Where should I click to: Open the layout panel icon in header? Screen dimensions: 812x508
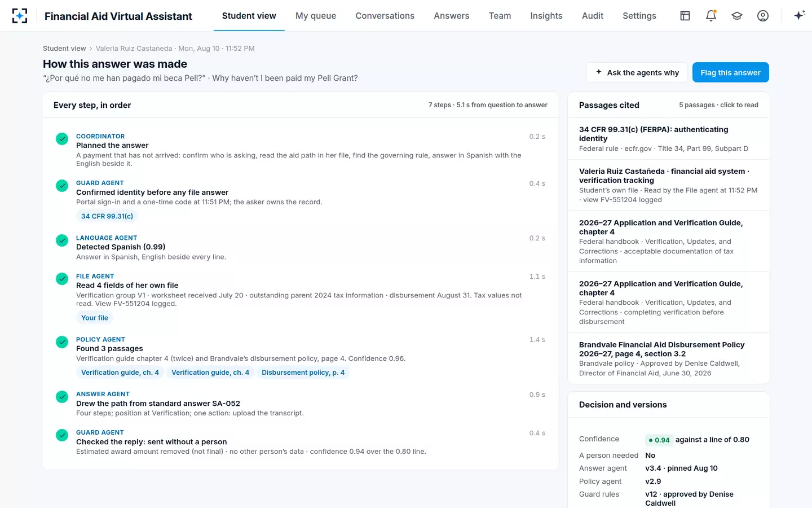click(685, 16)
